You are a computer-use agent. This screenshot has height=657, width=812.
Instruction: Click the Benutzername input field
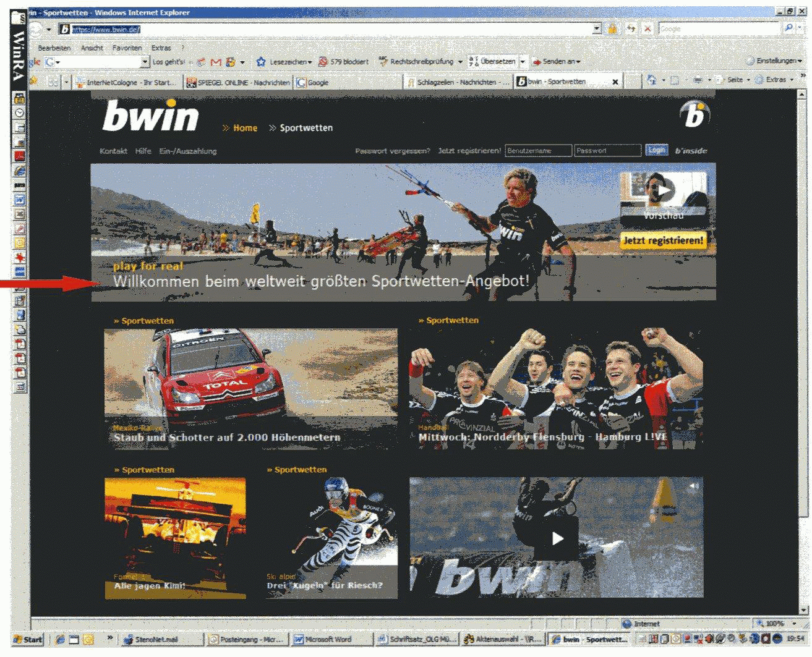pos(538,150)
